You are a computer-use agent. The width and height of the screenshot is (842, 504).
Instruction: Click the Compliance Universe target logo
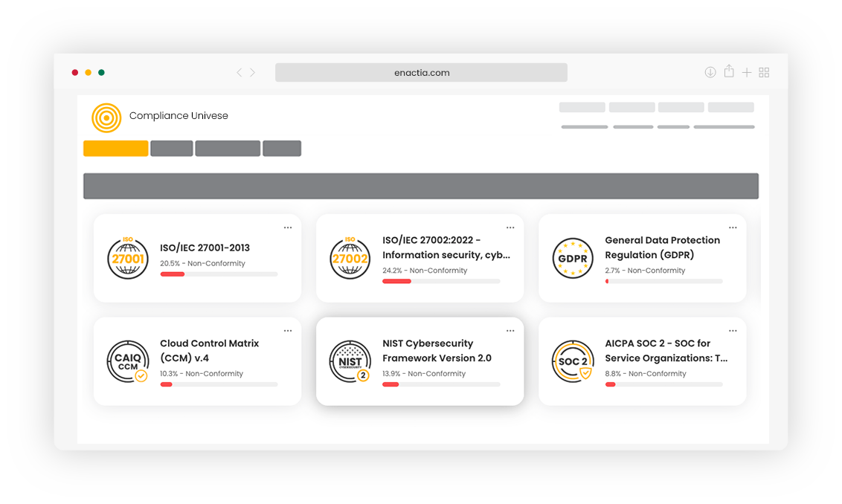point(106,117)
